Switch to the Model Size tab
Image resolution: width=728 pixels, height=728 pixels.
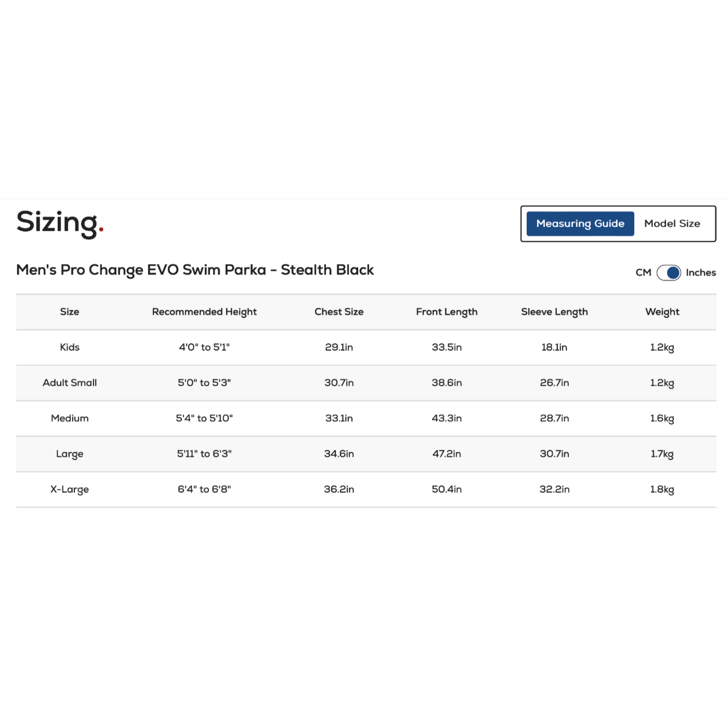click(672, 224)
